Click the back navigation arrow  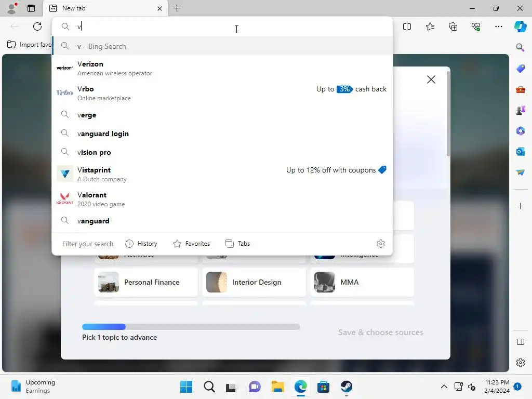(x=15, y=26)
